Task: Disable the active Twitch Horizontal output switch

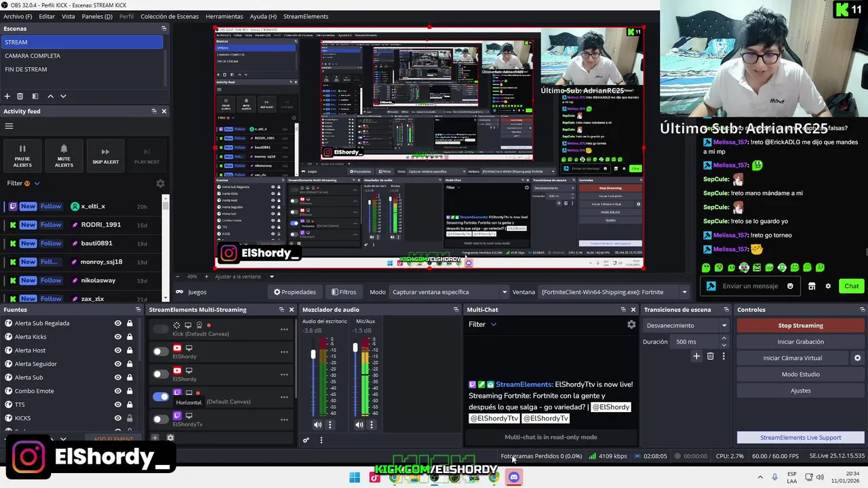Action: (x=161, y=396)
